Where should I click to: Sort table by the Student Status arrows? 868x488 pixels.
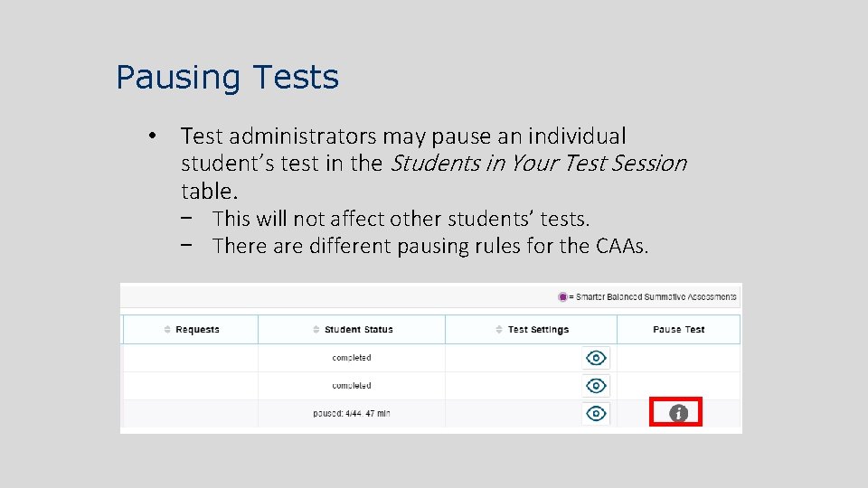[316, 330]
